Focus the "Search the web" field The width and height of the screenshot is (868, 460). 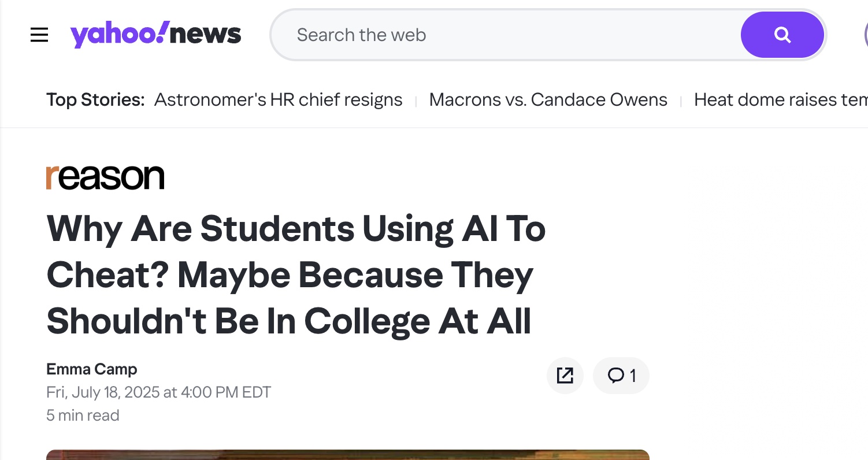coord(361,35)
